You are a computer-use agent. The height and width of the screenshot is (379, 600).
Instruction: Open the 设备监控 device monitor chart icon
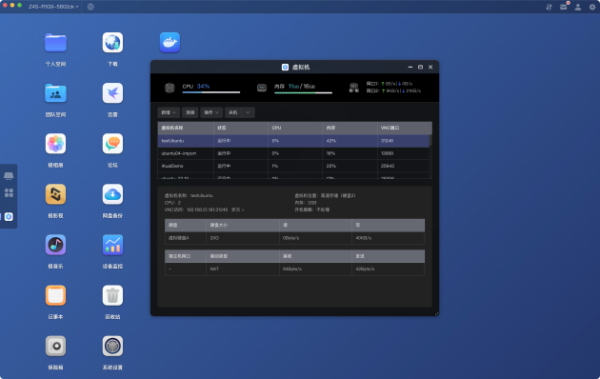(112, 245)
